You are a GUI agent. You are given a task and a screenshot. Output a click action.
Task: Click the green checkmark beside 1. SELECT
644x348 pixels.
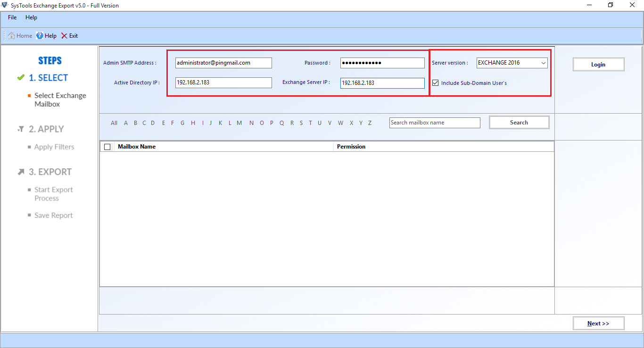pos(20,78)
